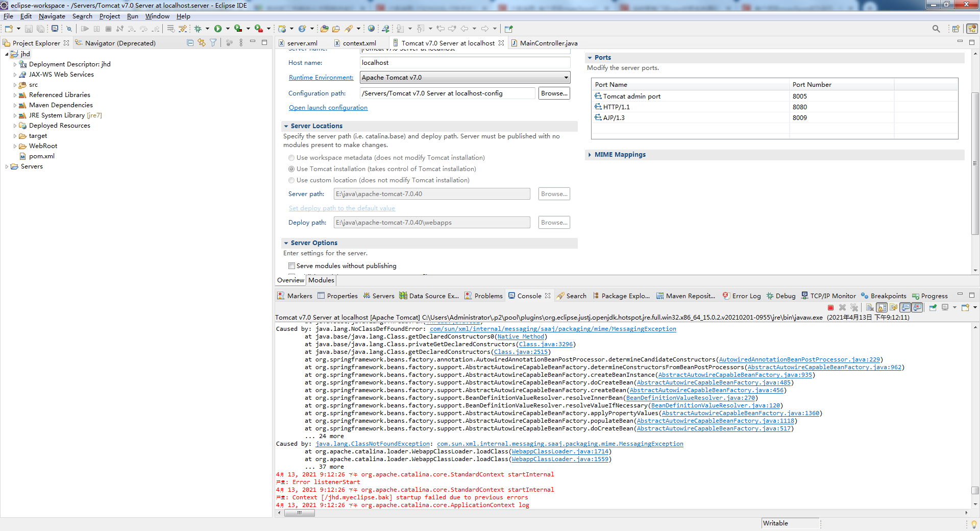This screenshot has width=980, height=531.
Task: Open the Servers view tab
Action: pos(378,296)
